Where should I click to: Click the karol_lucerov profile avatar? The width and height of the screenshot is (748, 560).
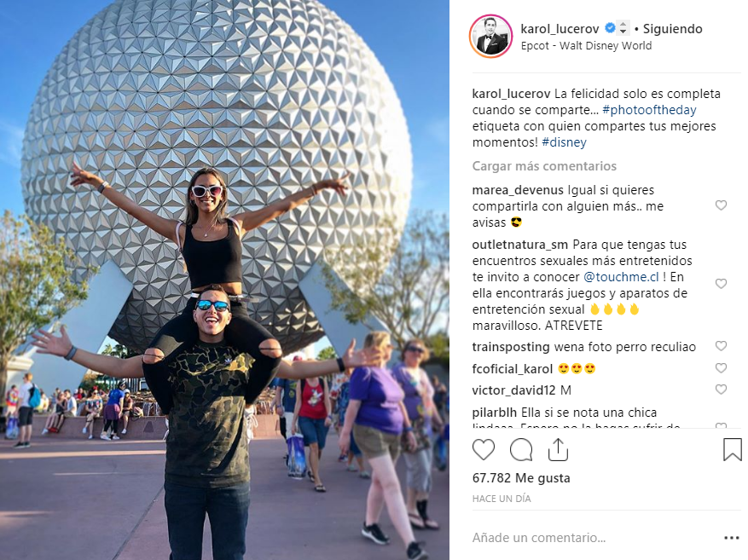point(491,37)
